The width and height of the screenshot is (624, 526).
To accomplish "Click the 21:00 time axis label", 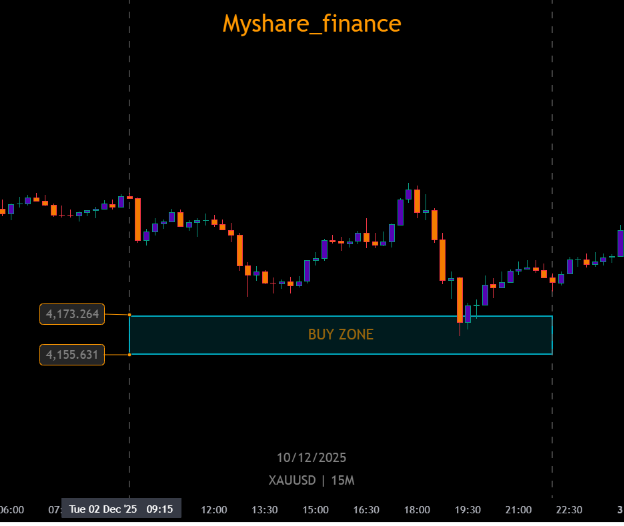I will pos(518,510).
